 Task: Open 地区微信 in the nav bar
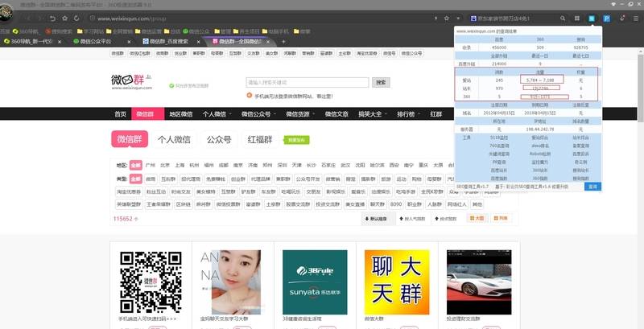(x=180, y=114)
